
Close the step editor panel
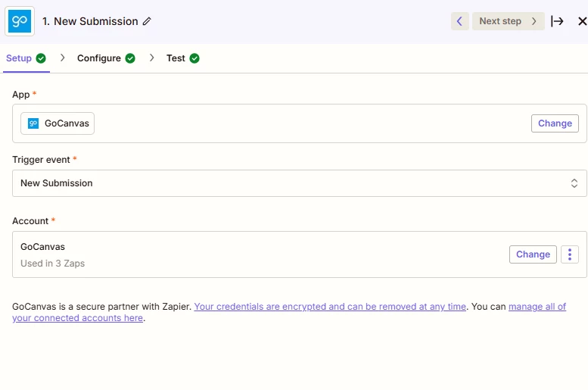pos(582,21)
